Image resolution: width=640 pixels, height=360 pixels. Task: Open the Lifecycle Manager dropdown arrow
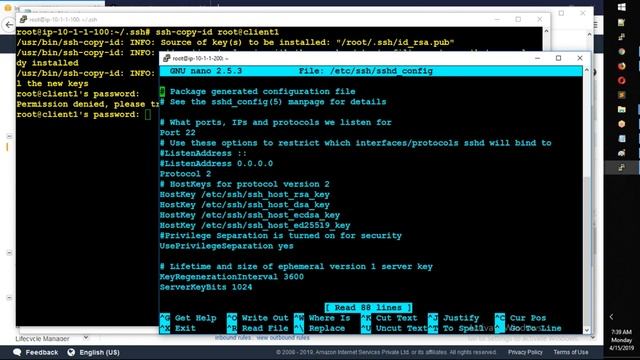tap(86, 338)
